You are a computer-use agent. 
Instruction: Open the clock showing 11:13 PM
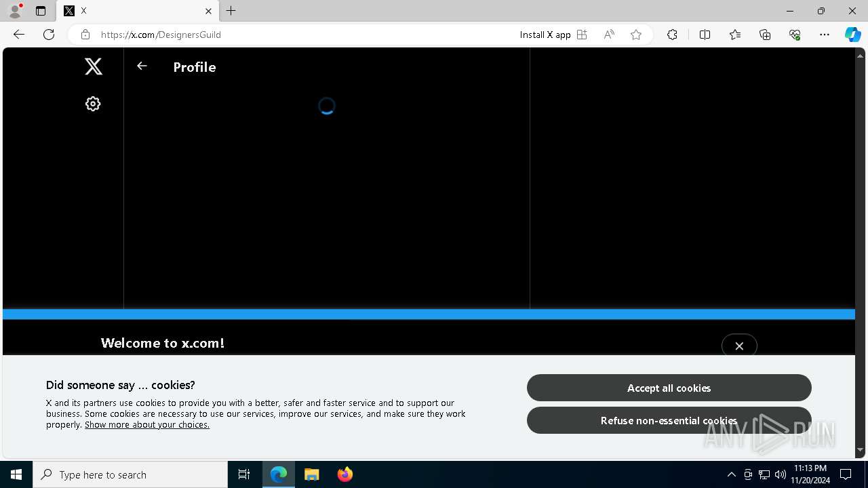click(810, 474)
